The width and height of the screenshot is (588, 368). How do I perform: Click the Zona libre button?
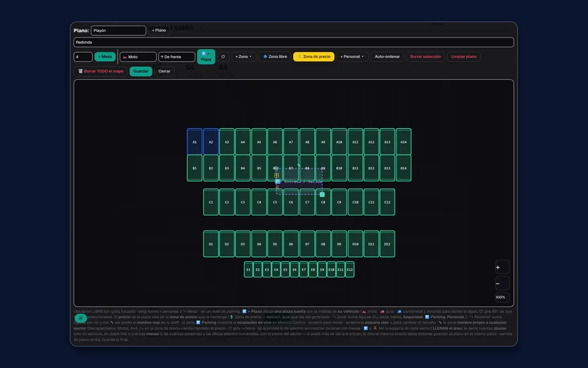click(275, 56)
